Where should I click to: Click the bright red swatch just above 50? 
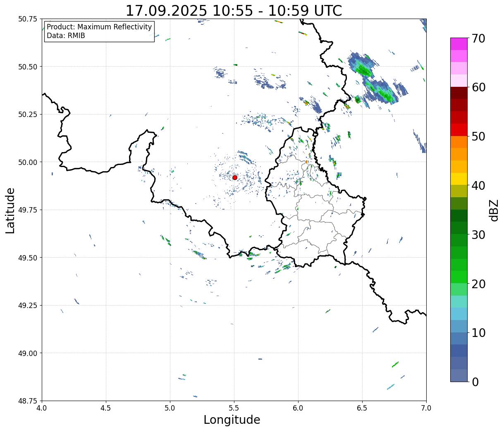point(459,130)
